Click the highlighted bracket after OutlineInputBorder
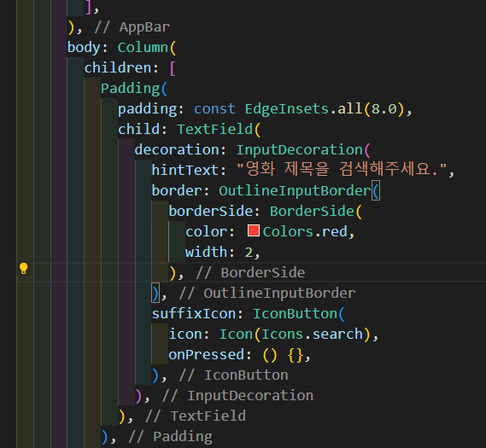 [x=376, y=190]
